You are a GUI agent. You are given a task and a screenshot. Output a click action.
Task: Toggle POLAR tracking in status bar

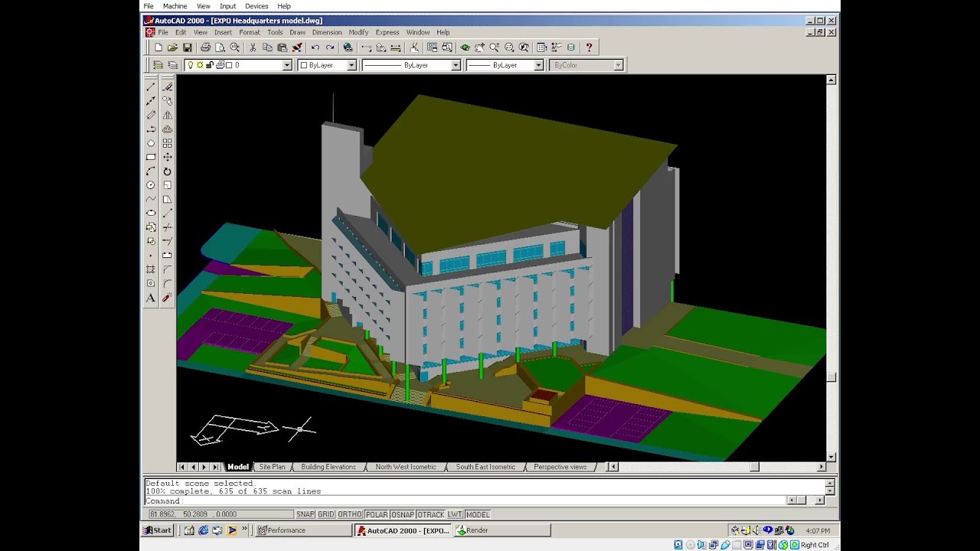click(377, 515)
